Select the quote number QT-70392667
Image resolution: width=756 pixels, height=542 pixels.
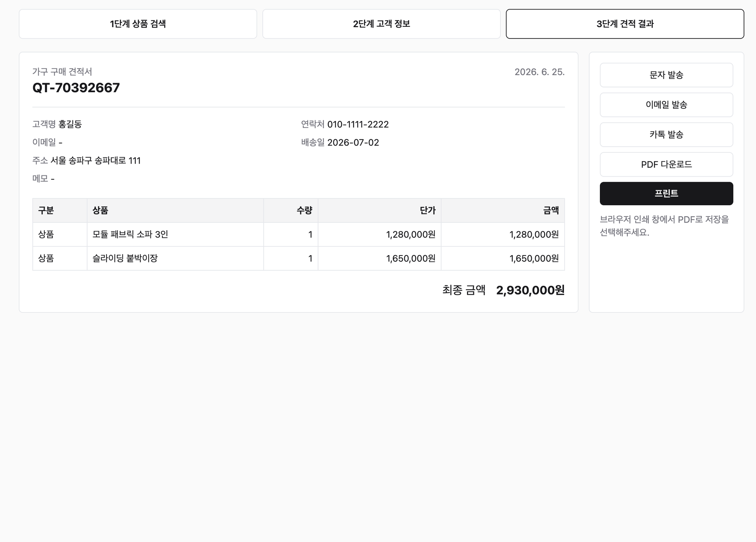tap(76, 88)
